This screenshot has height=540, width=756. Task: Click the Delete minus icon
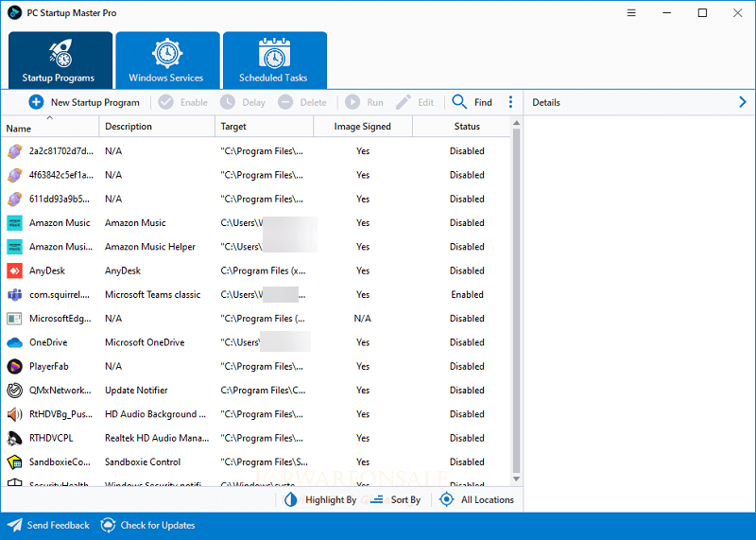click(285, 102)
